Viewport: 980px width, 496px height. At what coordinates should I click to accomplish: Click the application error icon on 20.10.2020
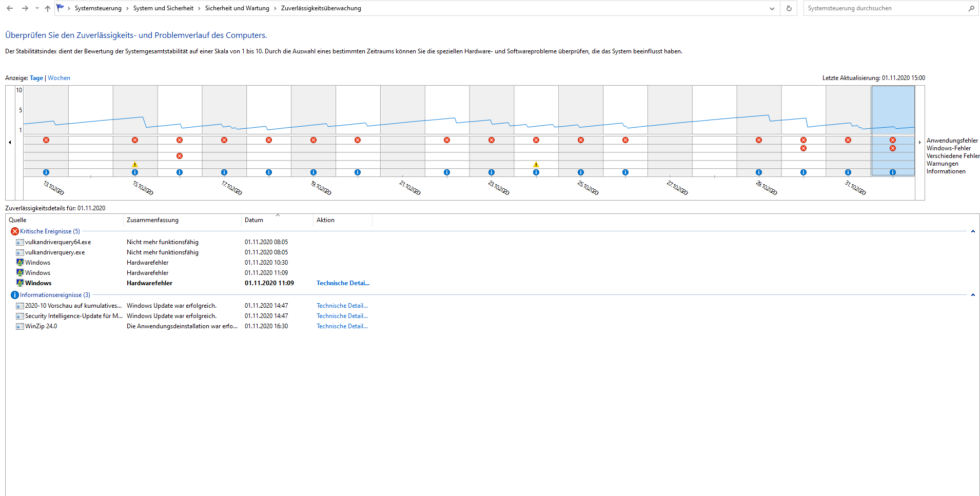358,140
